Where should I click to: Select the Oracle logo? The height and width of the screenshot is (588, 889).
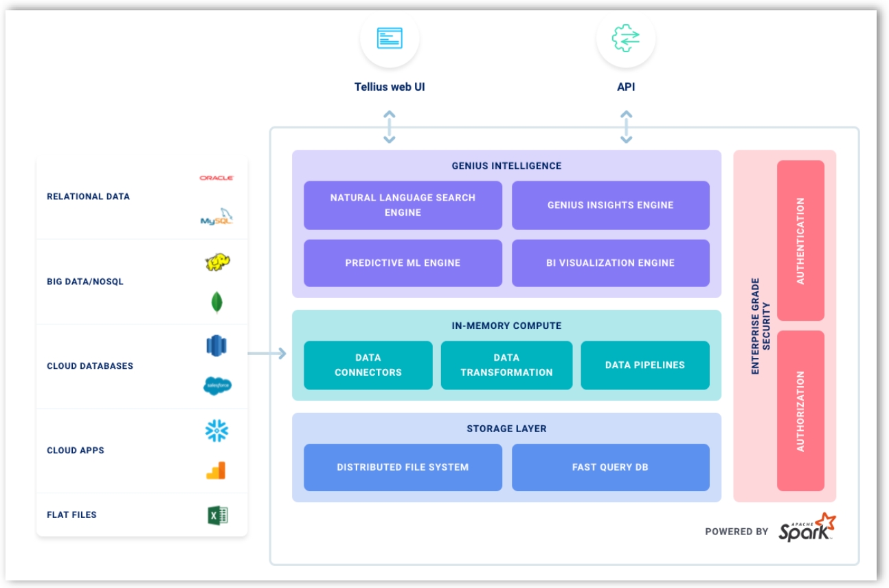[x=216, y=178]
